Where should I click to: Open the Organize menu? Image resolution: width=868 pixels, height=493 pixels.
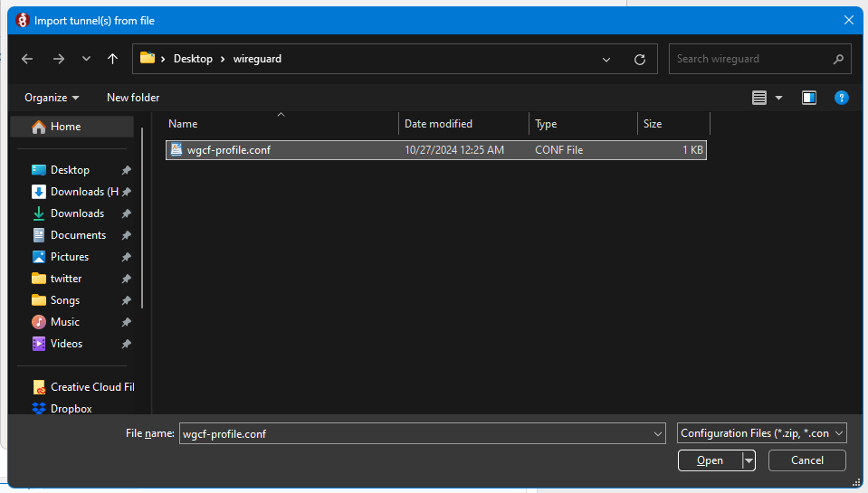(x=52, y=98)
